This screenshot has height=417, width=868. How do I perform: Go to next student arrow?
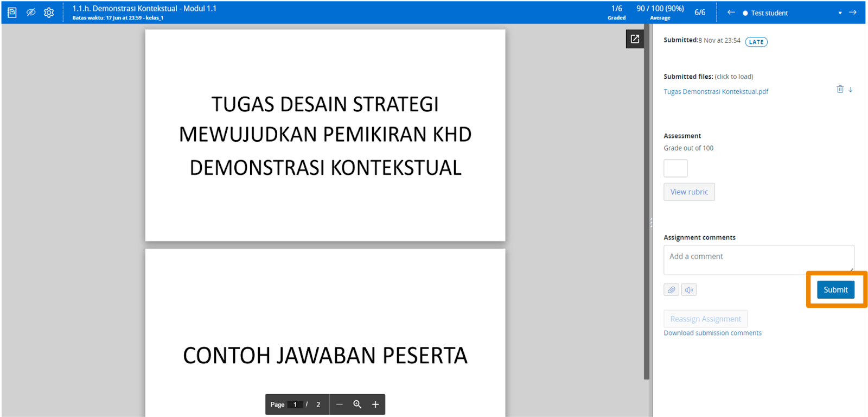[853, 12]
